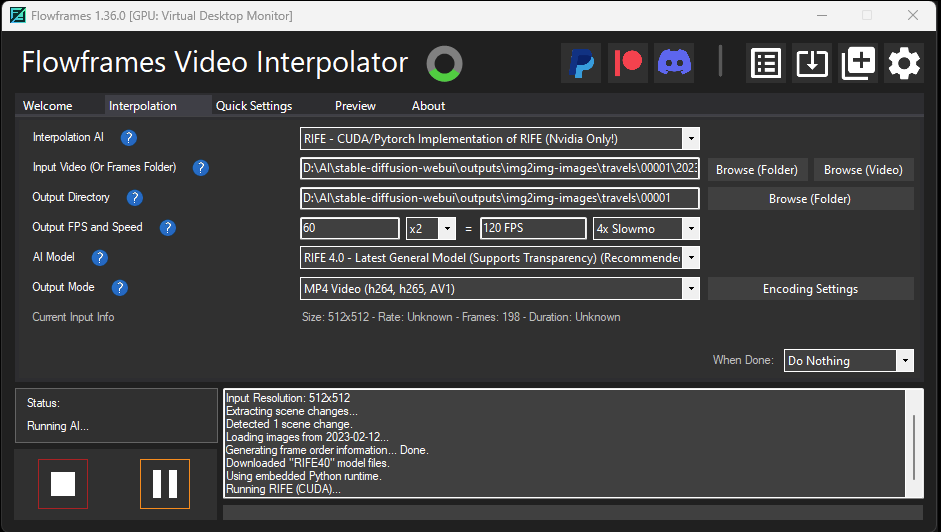Click the Encoding Settings button
The width and height of the screenshot is (941, 532).
(810, 289)
